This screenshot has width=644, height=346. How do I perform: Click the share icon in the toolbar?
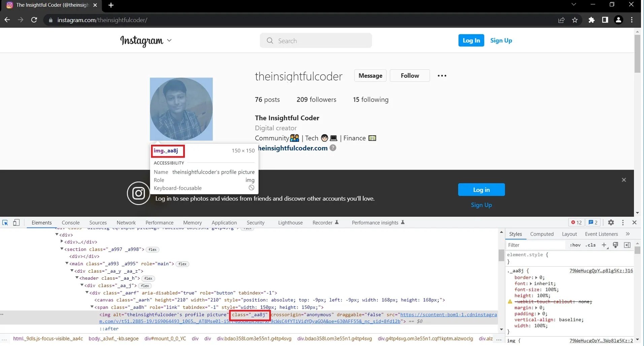pos(561,20)
